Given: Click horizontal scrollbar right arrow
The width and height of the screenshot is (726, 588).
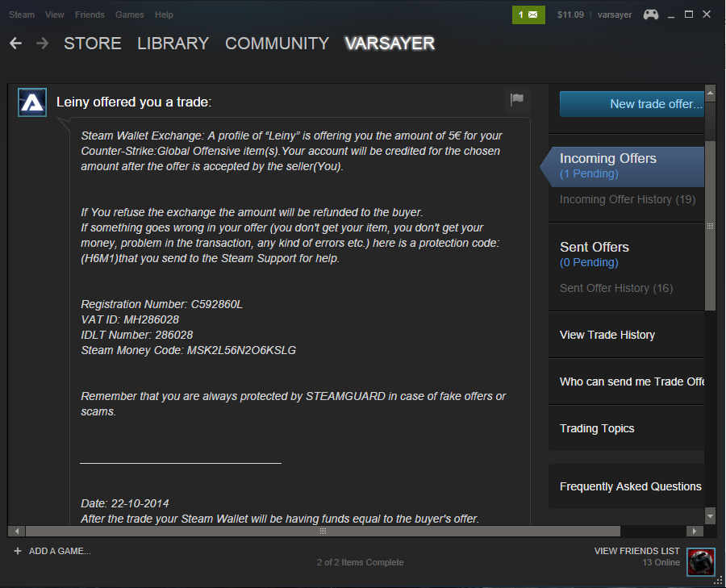Looking at the screenshot, I should click(694, 531).
